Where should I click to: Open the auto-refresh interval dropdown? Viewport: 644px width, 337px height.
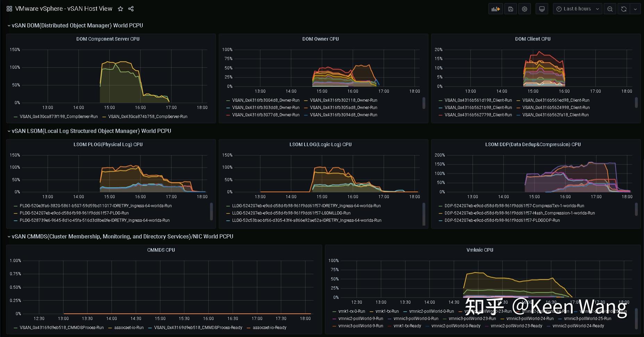coord(636,9)
